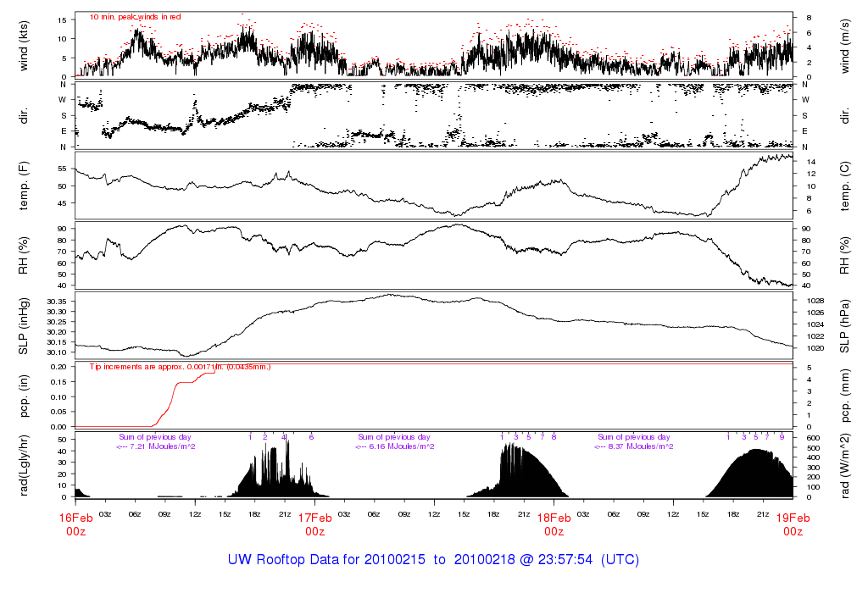Click the '30.35' SLP tick value
Image resolution: width=868 pixels, height=593 pixels.
tap(57, 302)
